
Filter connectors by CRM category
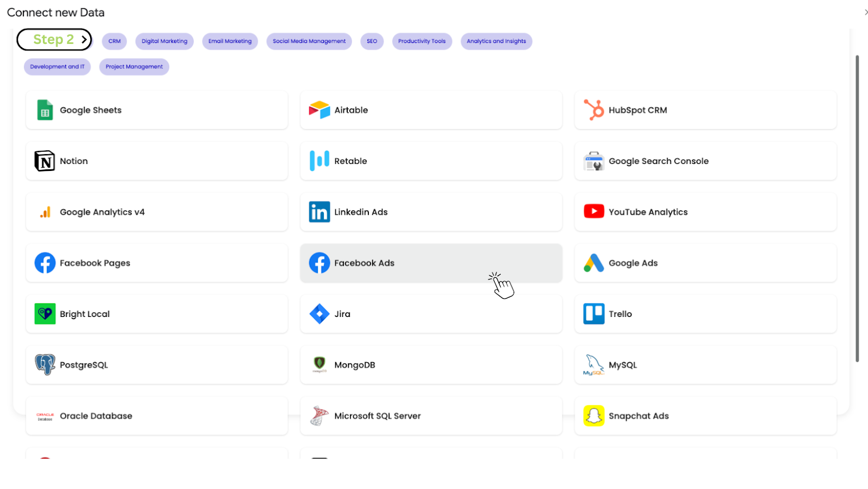114,41
